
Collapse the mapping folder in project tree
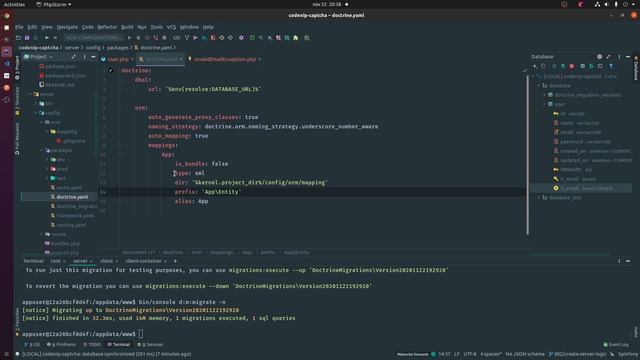click(x=47, y=131)
